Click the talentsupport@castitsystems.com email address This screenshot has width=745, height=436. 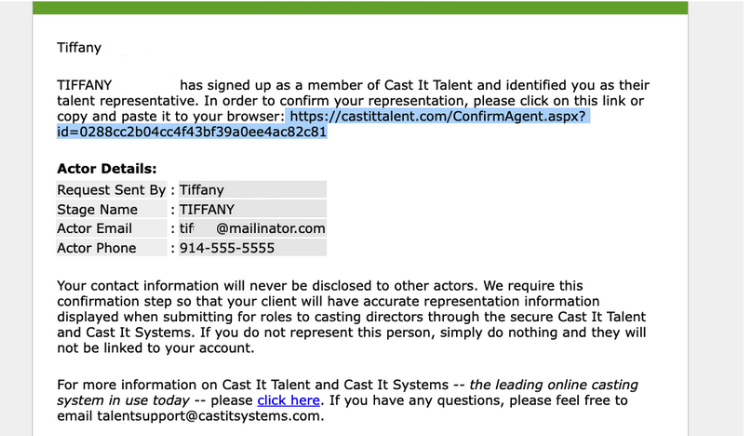[189, 416]
